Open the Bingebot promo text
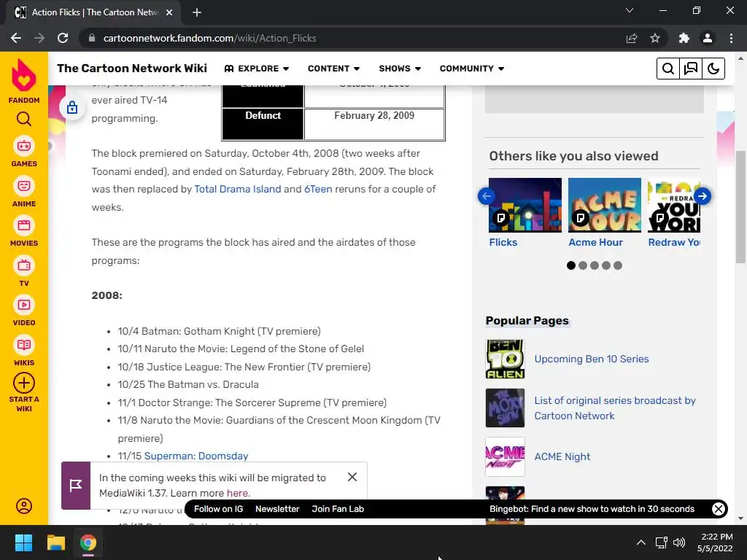This screenshot has height=560, width=747. (x=592, y=508)
